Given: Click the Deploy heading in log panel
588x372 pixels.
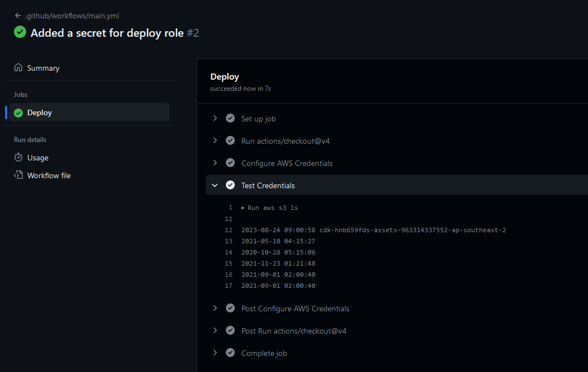Looking at the screenshot, I should point(225,77).
